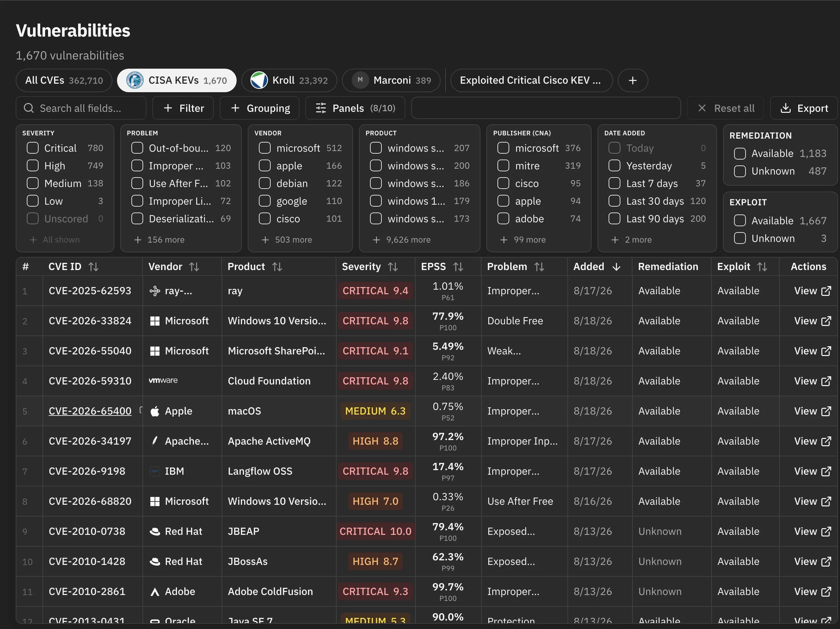Expand 99 more publishers
The height and width of the screenshot is (629, 840).
point(523,240)
